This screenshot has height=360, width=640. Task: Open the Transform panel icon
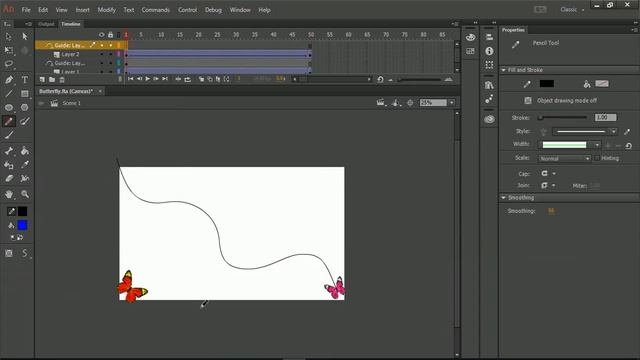[x=489, y=65]
